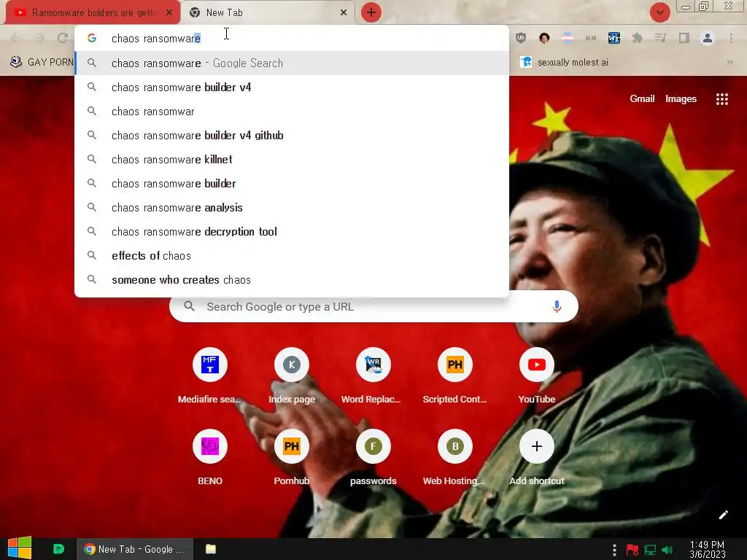Select the plain 'chaos ransomware builder' suggestion
This screenshot has width=747, height=560.
(292, 183)
